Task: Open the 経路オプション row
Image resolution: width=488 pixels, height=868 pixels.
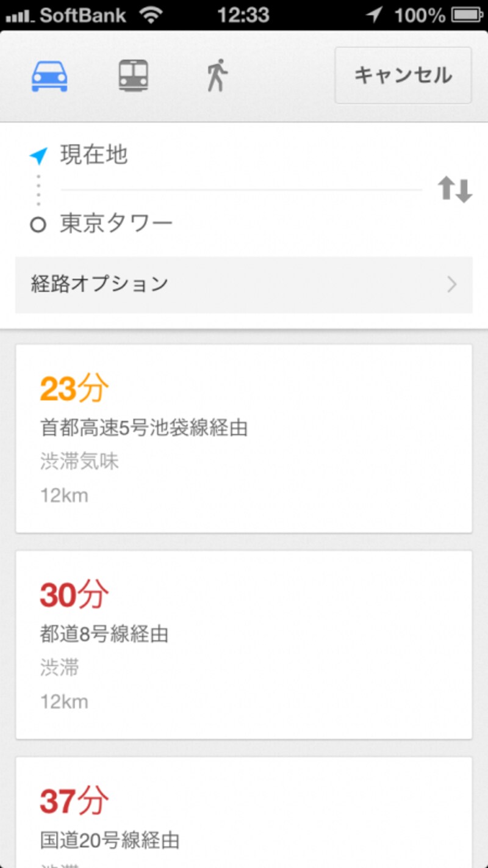Action: pos(243,284)
